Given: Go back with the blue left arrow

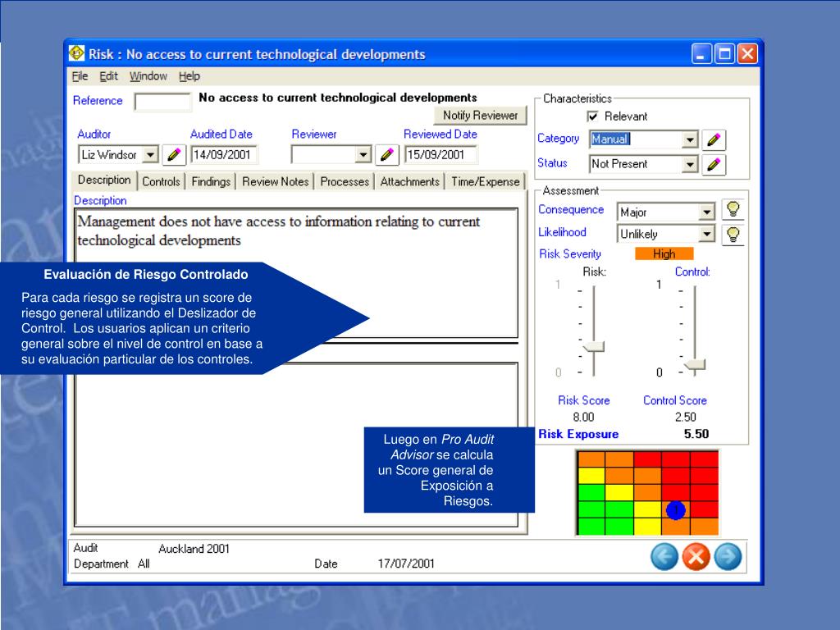Looking at the screenshot, I should click(x=664, y=557).
